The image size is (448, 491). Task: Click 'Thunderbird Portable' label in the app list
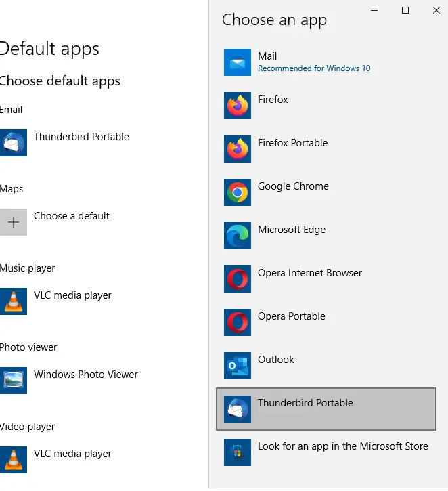305,403
